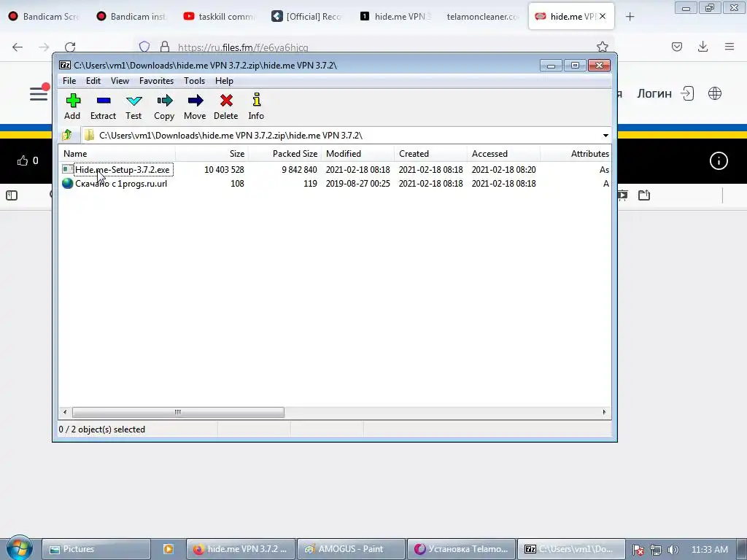
Task: Switch to the [Official] Reco... browser tab
Action: point(307,17)
